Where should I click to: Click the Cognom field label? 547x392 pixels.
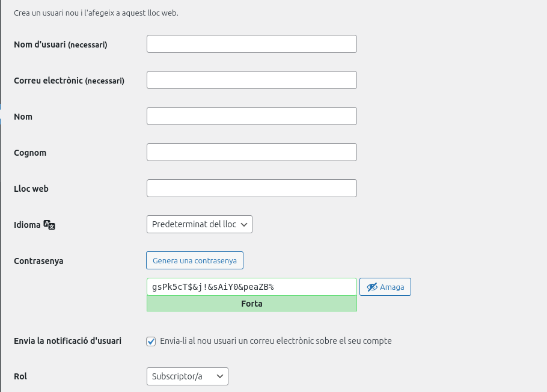(30, 153)
